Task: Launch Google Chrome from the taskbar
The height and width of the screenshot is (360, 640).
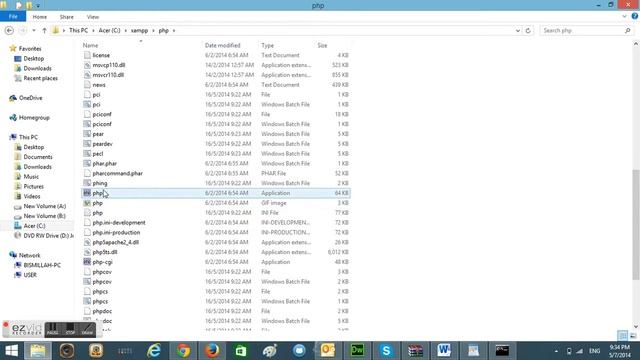Action: tap(183, 351)
